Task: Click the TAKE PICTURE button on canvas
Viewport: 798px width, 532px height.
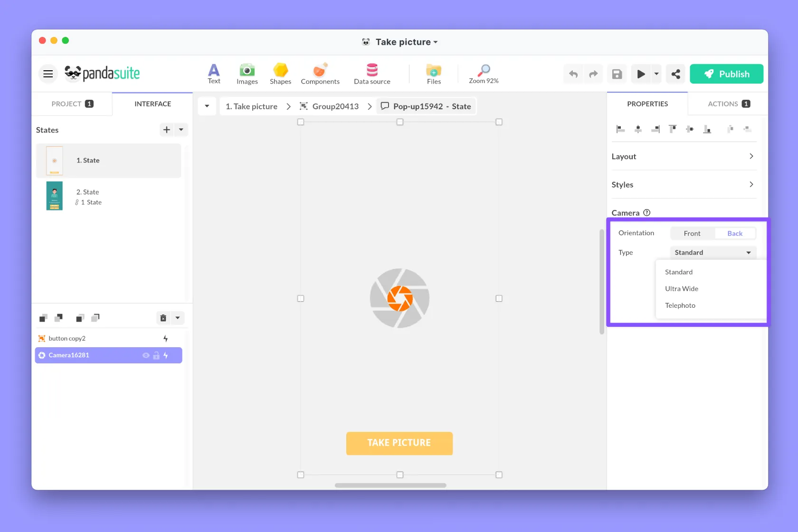Action: click(399, 443)
